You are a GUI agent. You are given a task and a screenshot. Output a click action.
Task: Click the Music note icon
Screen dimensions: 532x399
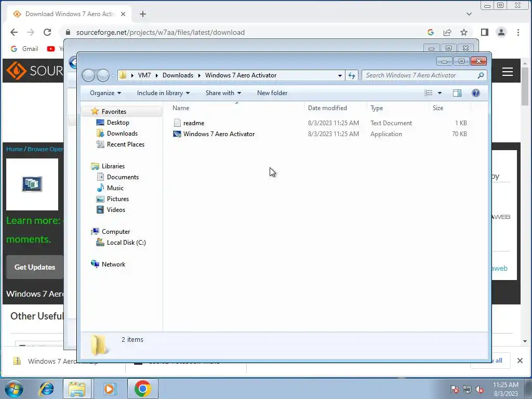coord(100,188)
